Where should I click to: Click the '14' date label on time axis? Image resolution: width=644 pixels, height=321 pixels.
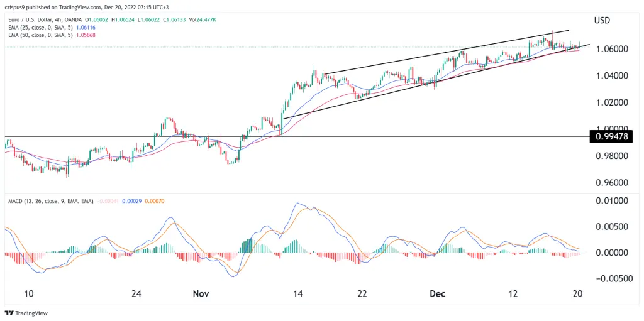coord(298,294)
